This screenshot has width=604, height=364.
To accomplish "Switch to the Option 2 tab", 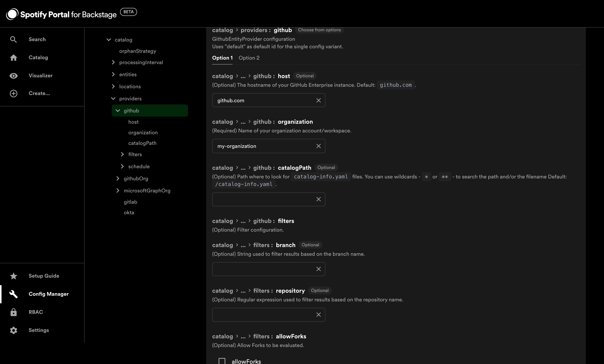I will click(249, 58).
